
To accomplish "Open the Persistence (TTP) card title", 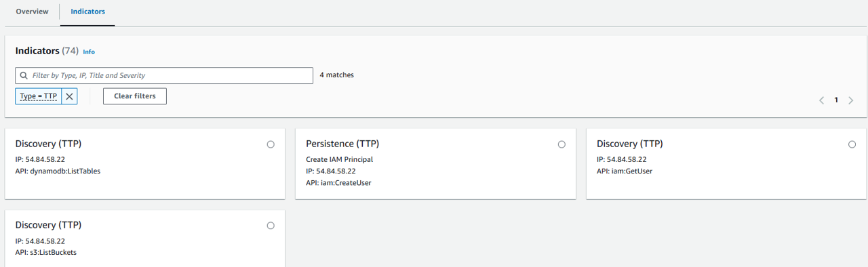I will pyautogui.click(x=342, y=144).
